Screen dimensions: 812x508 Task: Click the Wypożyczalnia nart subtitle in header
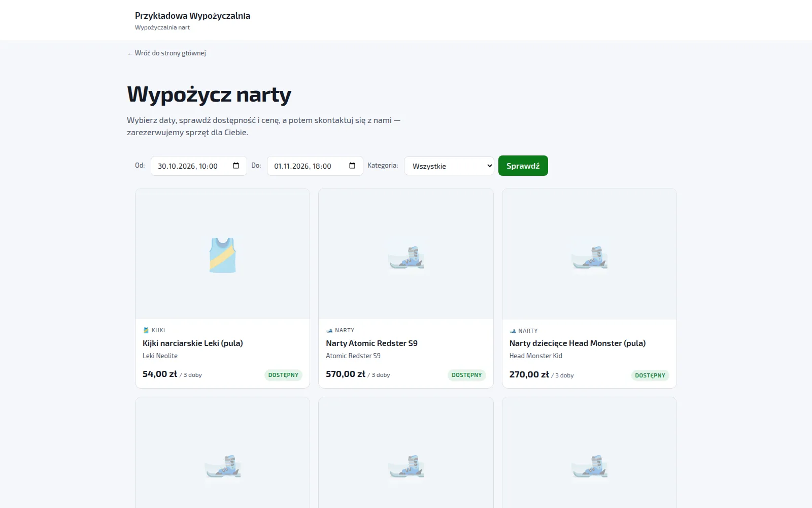pyautogui.click(x=162, y=27)
